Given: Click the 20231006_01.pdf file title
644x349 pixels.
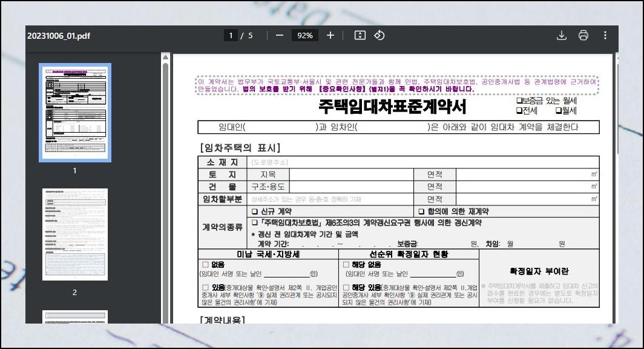Looking at the screenshot, I should tap(59, 36).
